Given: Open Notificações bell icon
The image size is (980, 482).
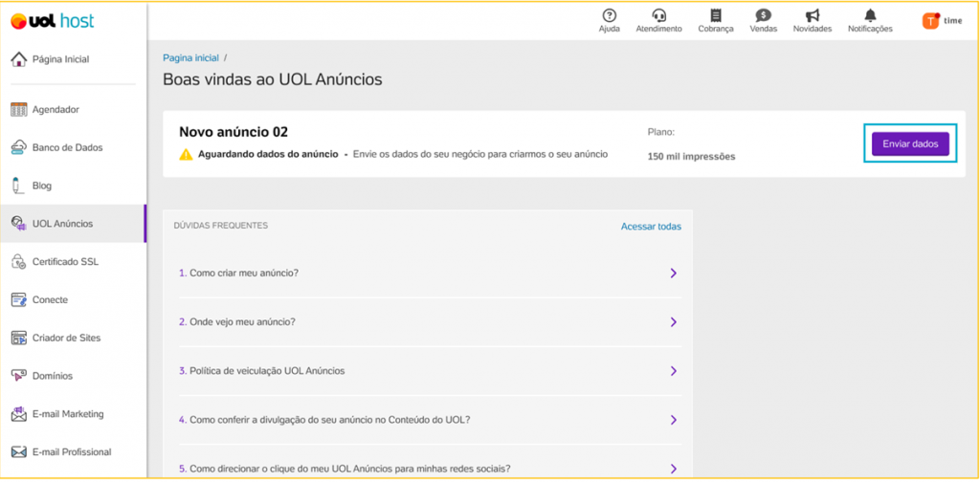Looking at the screenshot, I should (x=870, y=15).
